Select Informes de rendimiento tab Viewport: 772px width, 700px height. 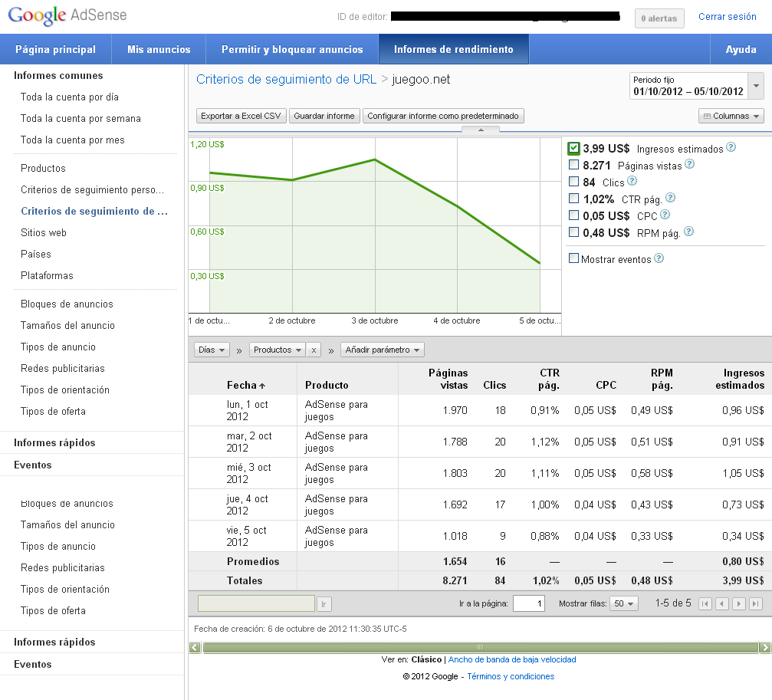(x=453, y=49)
